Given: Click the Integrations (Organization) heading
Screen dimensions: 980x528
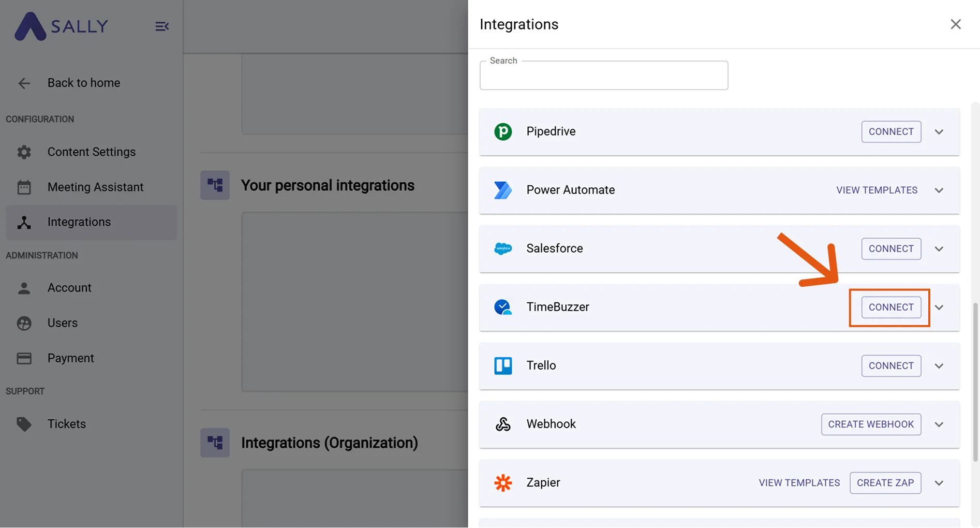Looking at the screenshot, I should pyautogui.click(x=329, y=443).
